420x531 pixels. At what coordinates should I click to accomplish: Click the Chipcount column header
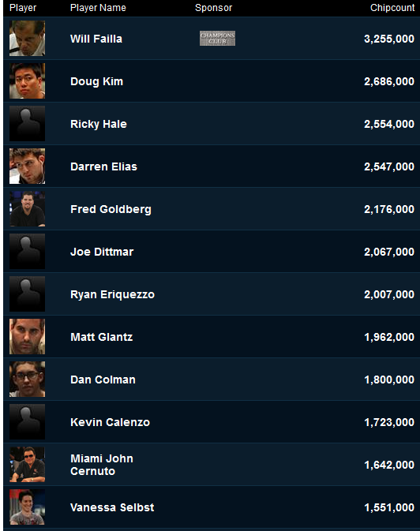392,8
